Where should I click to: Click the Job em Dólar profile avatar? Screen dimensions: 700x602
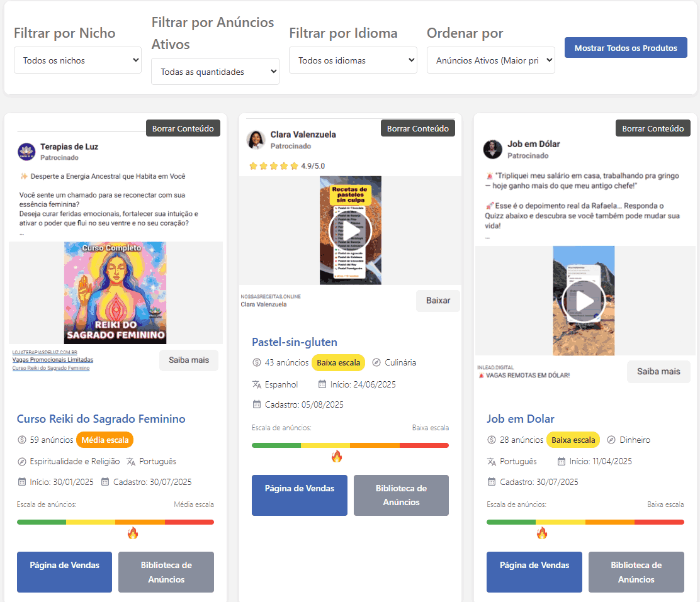(x=492, y=149)
